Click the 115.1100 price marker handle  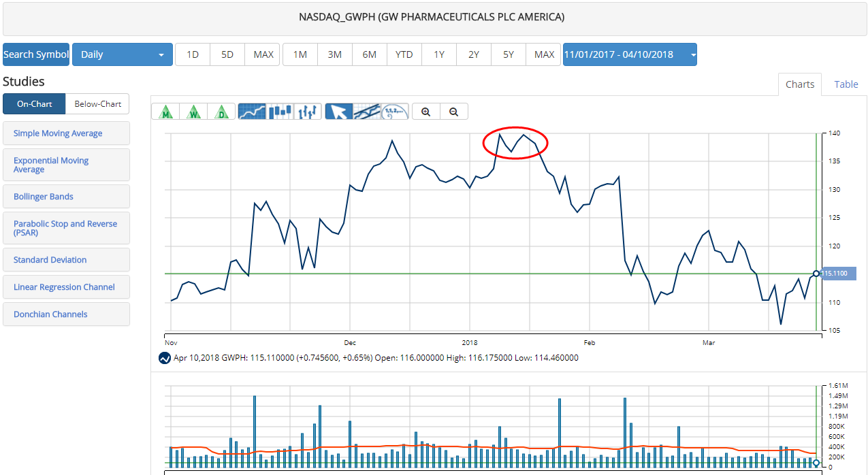point(816,274)
